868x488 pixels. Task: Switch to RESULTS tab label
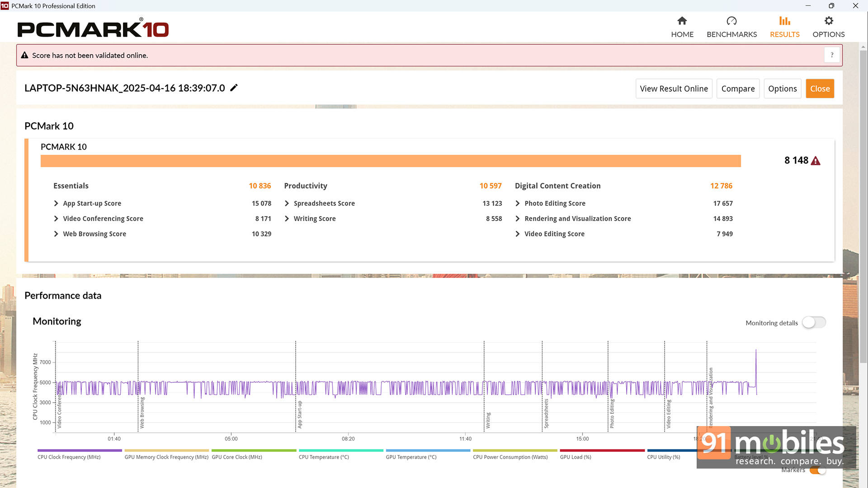784,34
